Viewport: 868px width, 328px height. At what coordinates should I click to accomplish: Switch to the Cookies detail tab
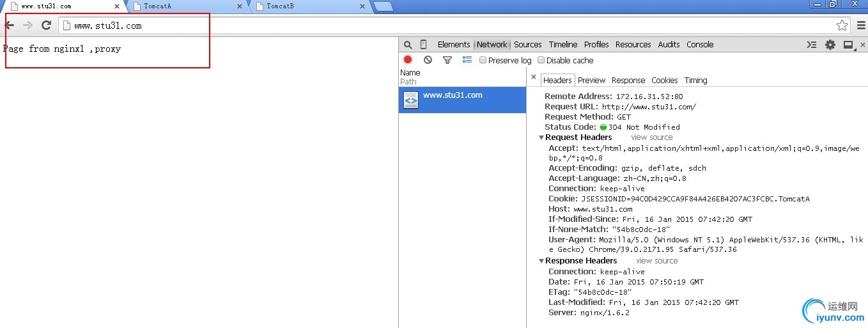tap(665, 81)
